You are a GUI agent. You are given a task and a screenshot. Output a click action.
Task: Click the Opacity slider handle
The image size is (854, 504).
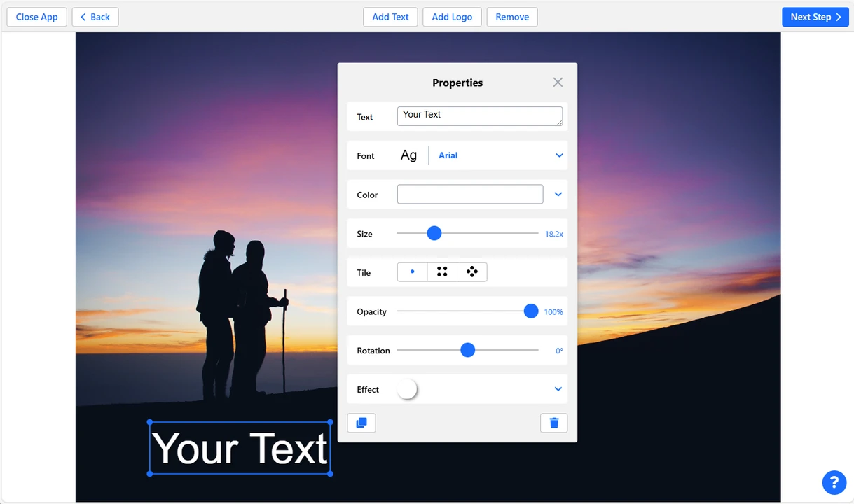530,311
